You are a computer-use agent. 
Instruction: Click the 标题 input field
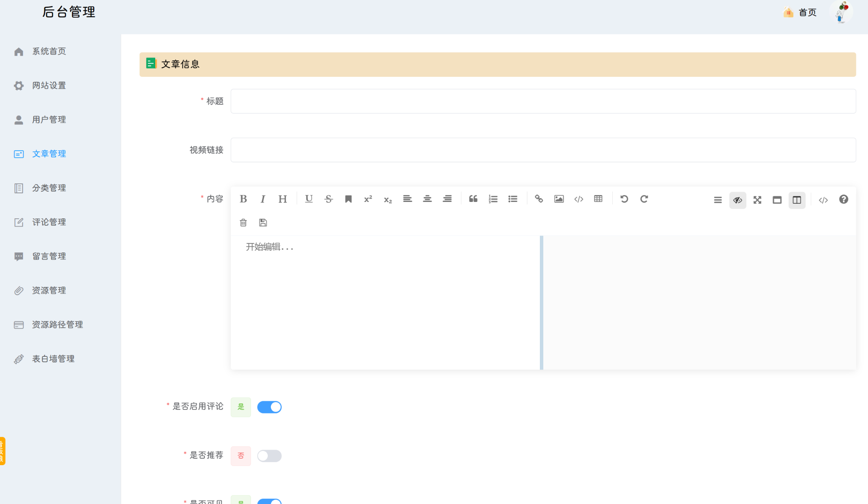click(543, 101)
